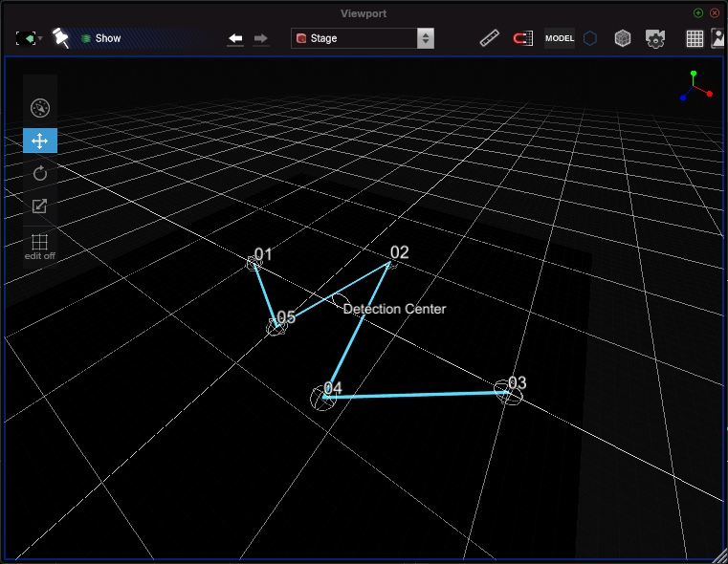Click the MODEL button

(560, 38)
